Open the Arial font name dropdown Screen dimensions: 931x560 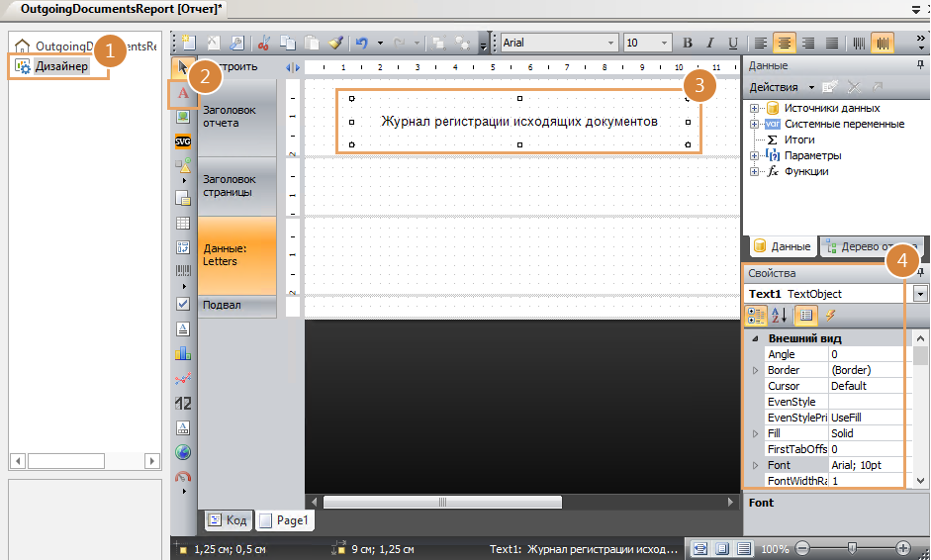point(610,44)
